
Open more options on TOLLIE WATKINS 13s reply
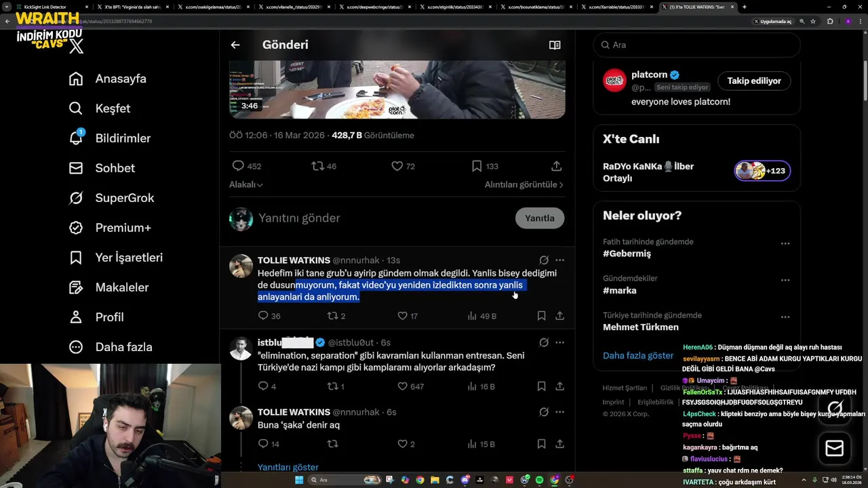[x=559, y=260]
